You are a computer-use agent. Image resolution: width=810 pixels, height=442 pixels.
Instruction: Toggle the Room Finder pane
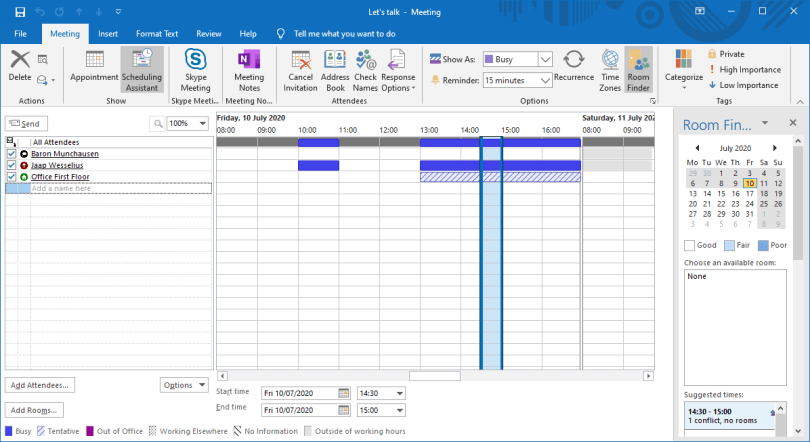pos(638,69)
